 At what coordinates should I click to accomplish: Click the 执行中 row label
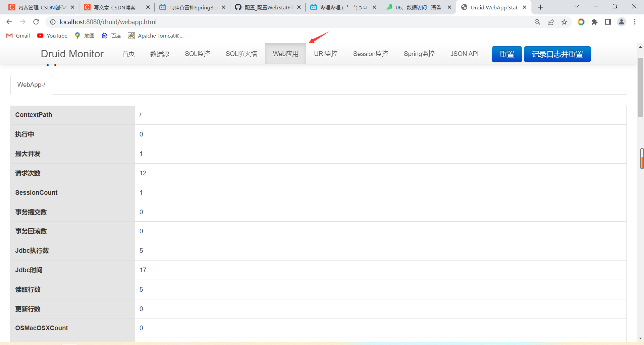pyautogui.click(x=24, y=134)
